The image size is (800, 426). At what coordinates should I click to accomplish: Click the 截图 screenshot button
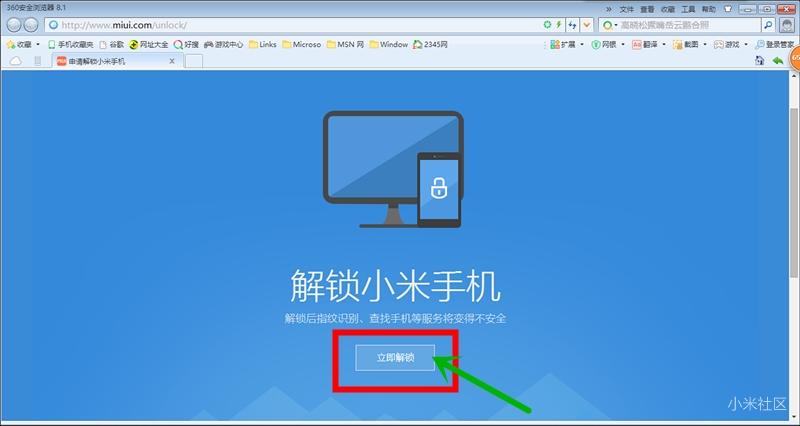[686, 45]
